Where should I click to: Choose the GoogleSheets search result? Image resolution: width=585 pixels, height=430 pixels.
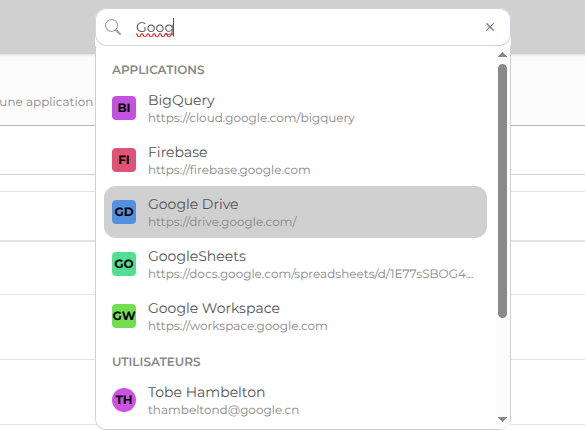click(x=295, y=264)
